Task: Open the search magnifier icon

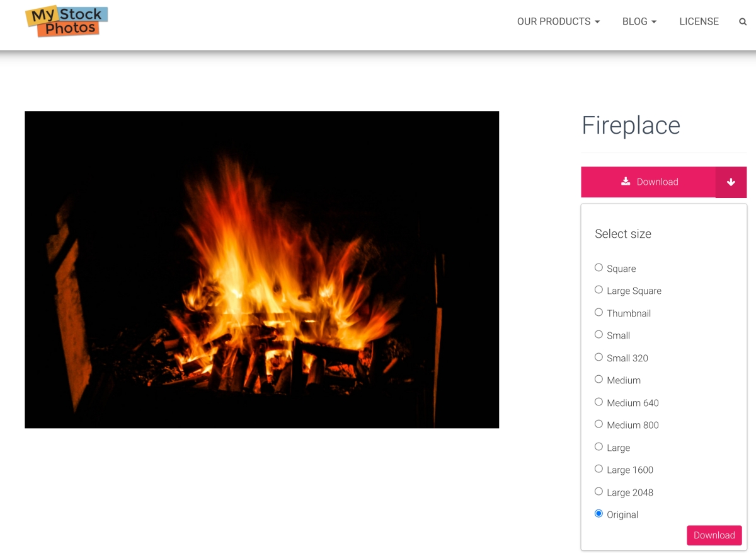Action: (743, 21)
